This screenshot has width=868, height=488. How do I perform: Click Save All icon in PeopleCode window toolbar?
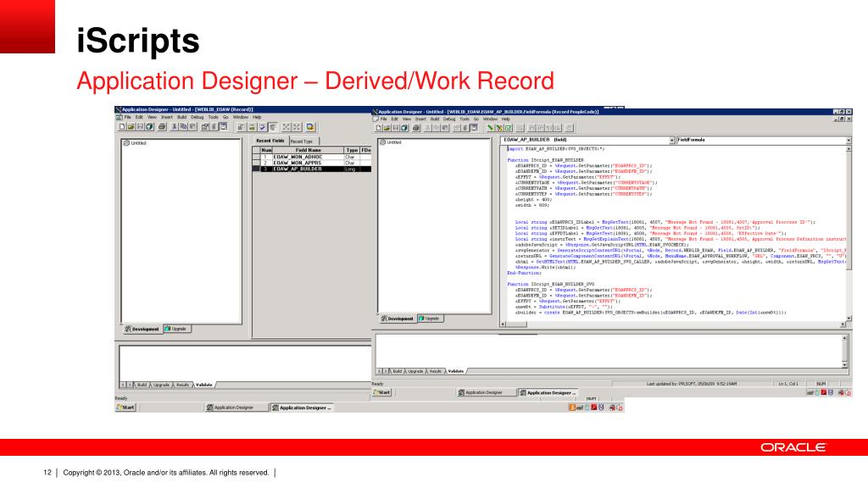(x=404, y=128)
